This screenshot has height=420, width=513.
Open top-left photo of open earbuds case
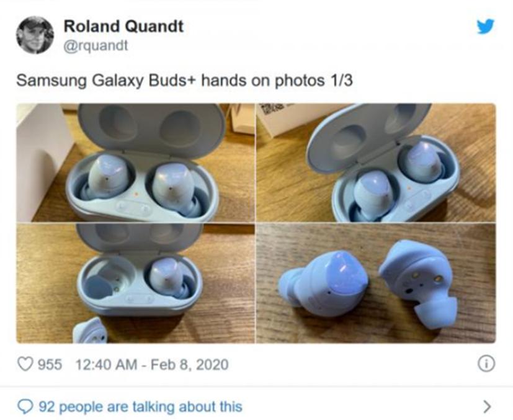[x=135, y=163]
